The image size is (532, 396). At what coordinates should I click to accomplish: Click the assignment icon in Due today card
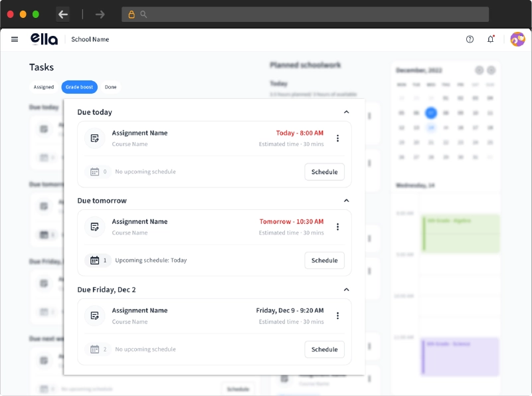[x=95, y=138]
